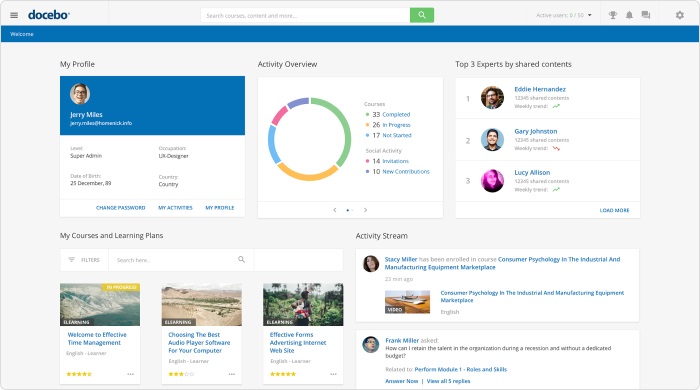Screen dimensions: 700x390
Task: Click Eddie Hernandez weekly trend arrow
Action: tap(556, 106)
